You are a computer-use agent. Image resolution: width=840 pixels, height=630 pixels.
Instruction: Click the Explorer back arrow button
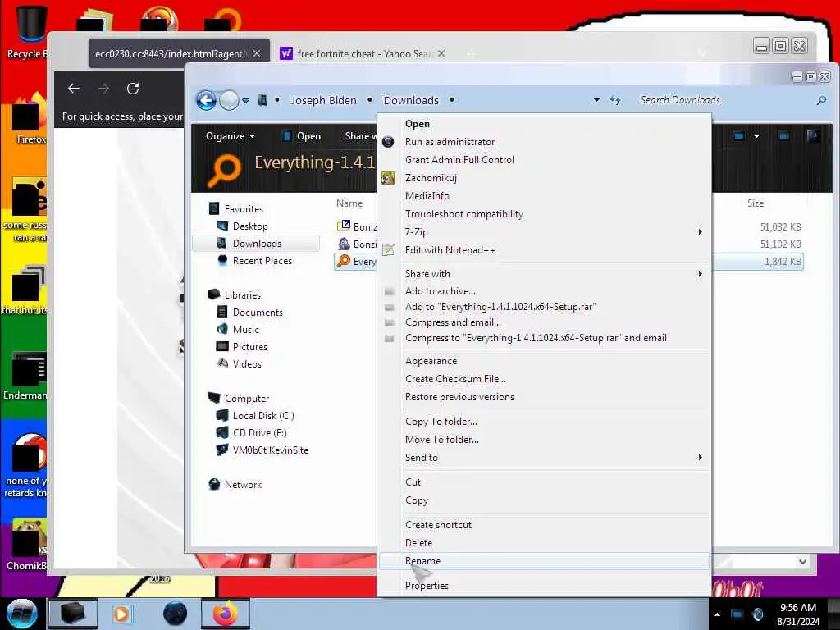(206, 100)
